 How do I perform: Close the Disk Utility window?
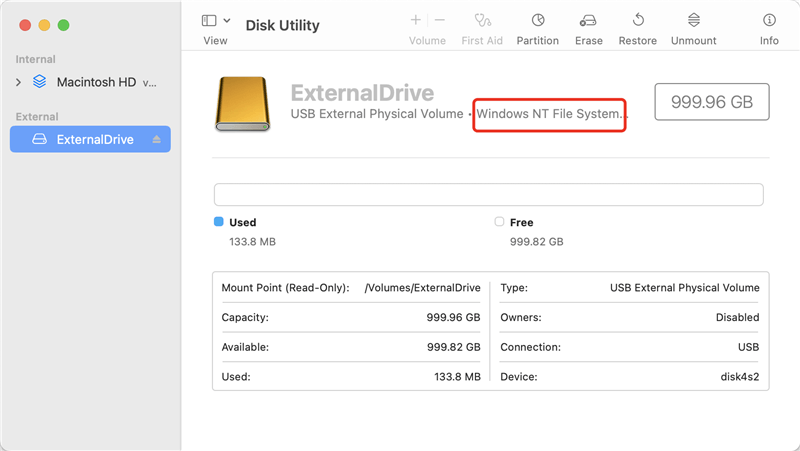coord(25,25)
